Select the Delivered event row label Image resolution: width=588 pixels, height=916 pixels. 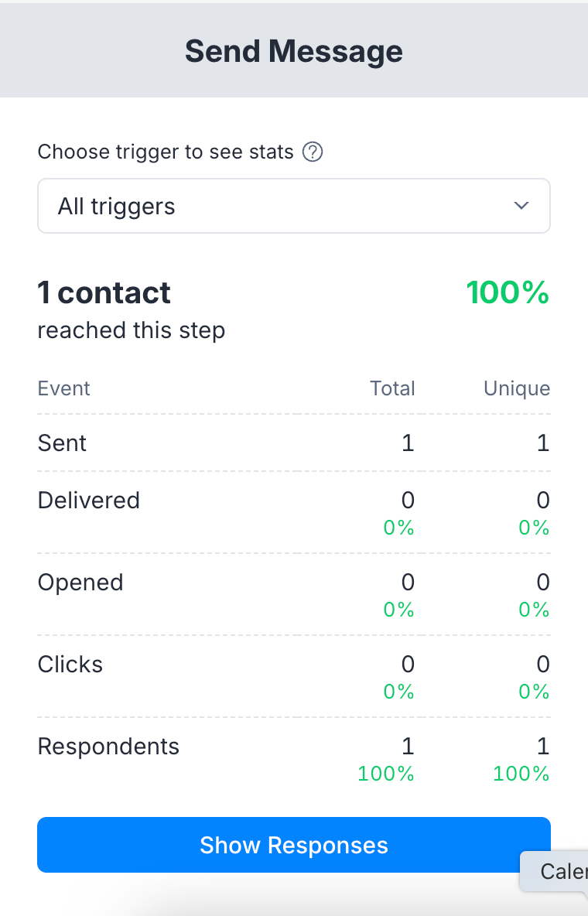click(x=89, y=500)
